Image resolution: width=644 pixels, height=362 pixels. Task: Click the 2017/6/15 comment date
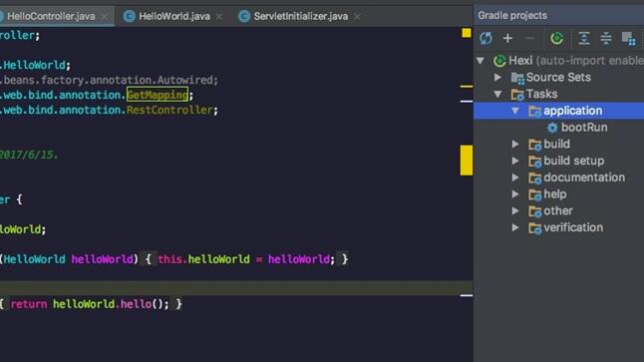click(27, 155)
